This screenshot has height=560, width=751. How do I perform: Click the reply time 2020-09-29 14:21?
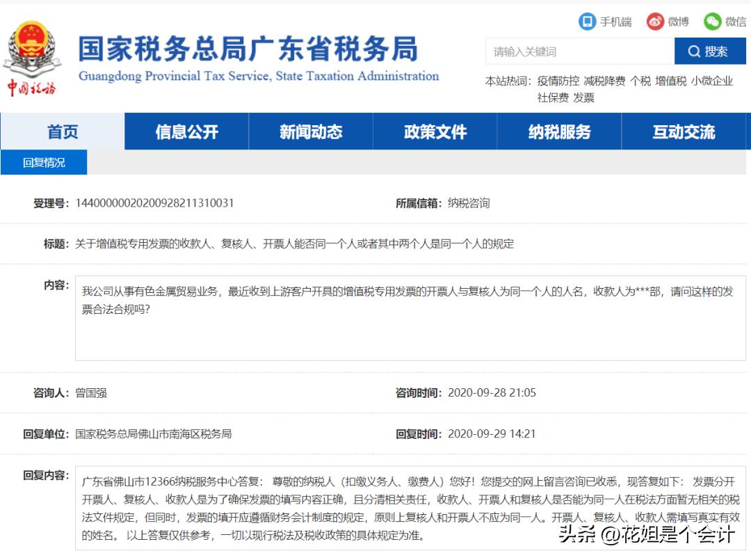tap(492, 434)
